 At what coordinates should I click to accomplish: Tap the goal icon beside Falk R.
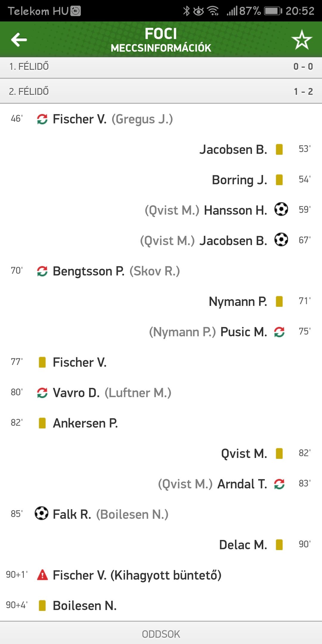pos(41,513)
